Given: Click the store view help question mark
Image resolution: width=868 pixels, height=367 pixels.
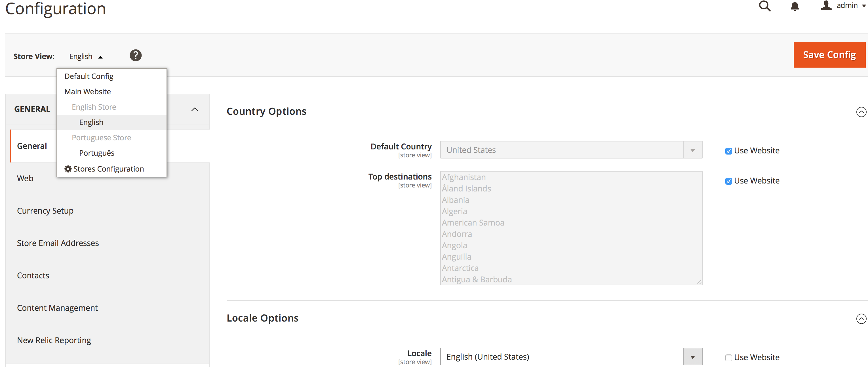Looking at the screenshot, I should (136, 55).
